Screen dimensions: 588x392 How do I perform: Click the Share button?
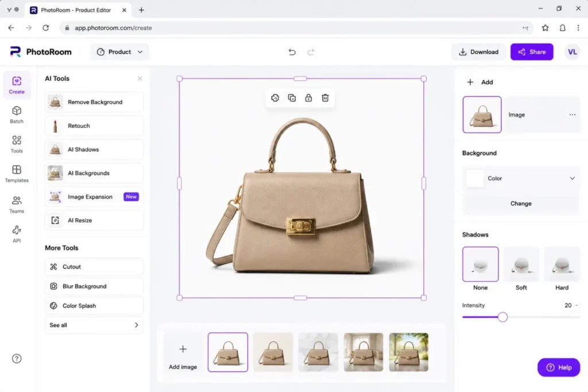532,52
